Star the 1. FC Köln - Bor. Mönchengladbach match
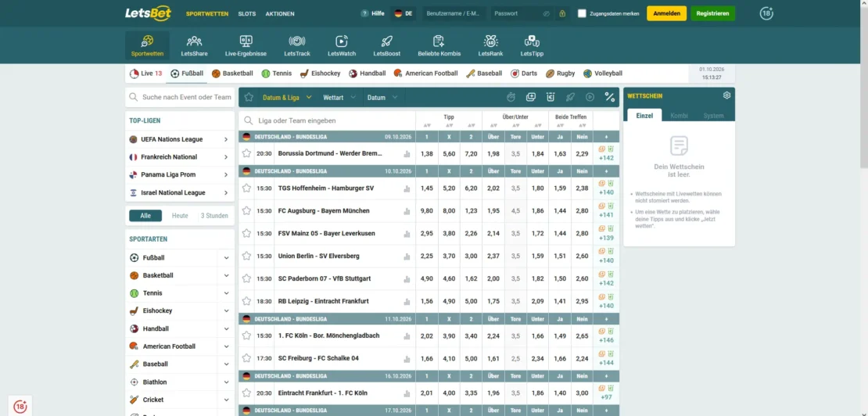868x416 pixels. (246, 335)
